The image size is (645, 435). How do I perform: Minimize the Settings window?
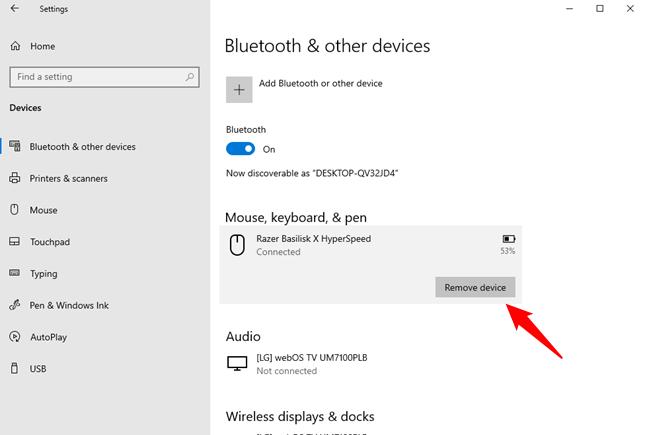(569, 8)
